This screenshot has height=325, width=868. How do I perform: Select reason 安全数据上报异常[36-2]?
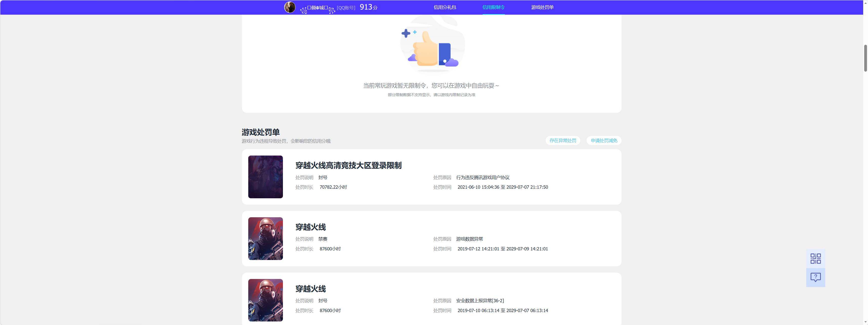(480, 301)
